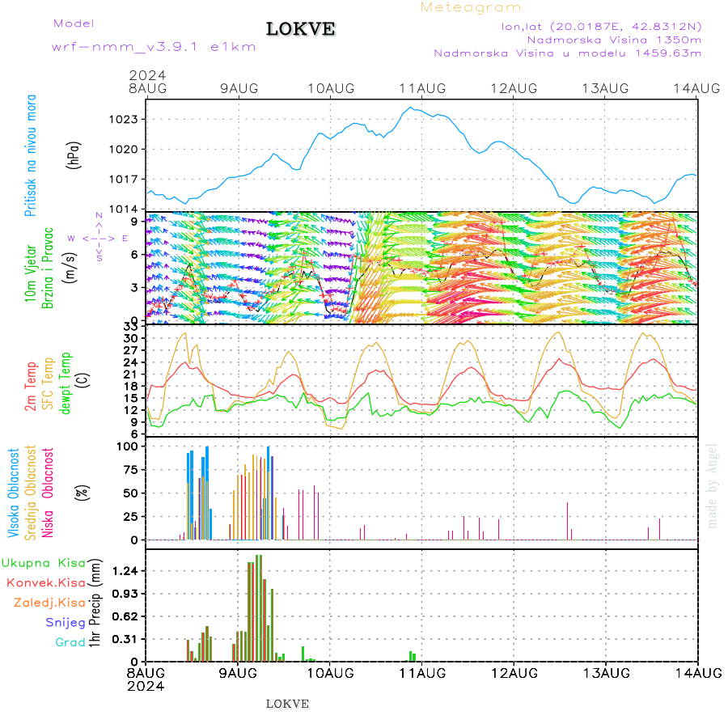This screenshot has width=728, height=728.
Task: Click the '(%)' cloud cover unit label
Action: 83,492
